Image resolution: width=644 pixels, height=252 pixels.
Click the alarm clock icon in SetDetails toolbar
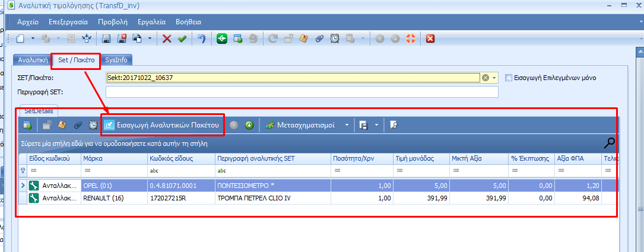[x=93, y=125]
